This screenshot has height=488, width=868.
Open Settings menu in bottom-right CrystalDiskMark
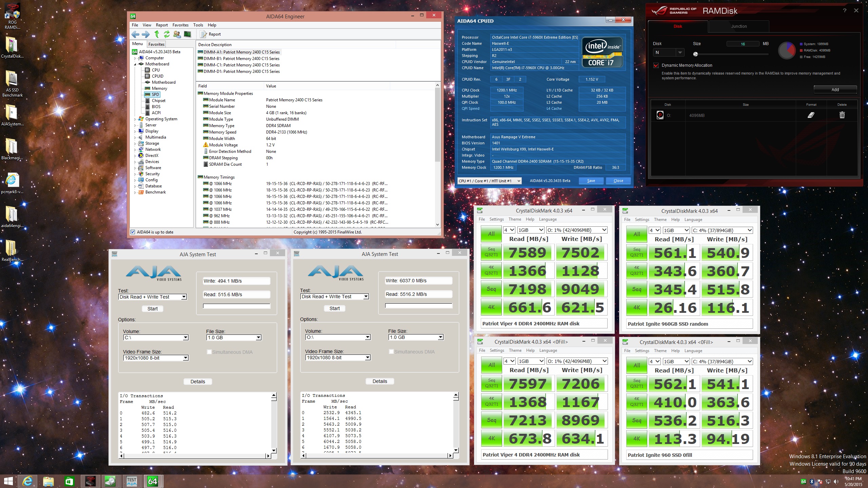point(642,351)
